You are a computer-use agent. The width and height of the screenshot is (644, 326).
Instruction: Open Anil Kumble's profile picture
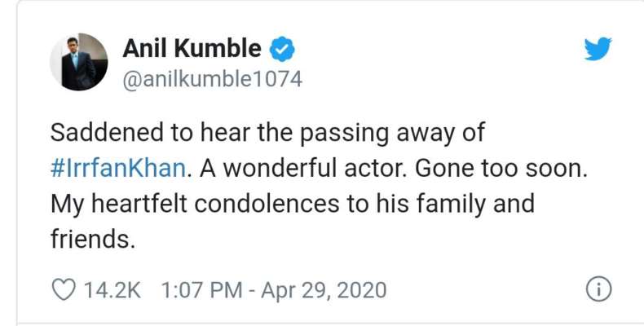79,62
